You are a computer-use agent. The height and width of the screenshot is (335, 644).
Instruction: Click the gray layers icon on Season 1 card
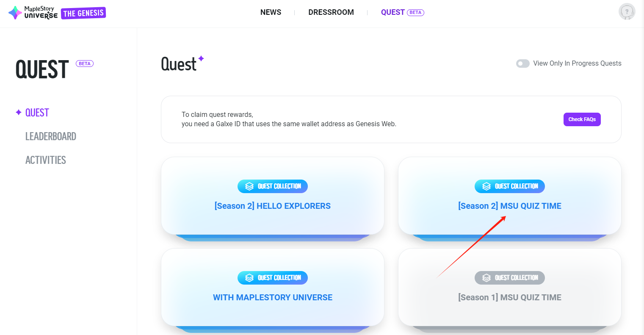[x=486, y=278]
